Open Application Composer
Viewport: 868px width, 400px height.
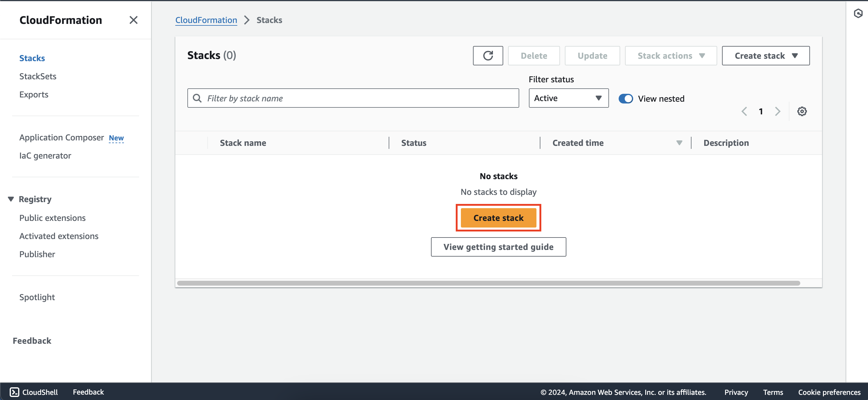click(62, 138)
